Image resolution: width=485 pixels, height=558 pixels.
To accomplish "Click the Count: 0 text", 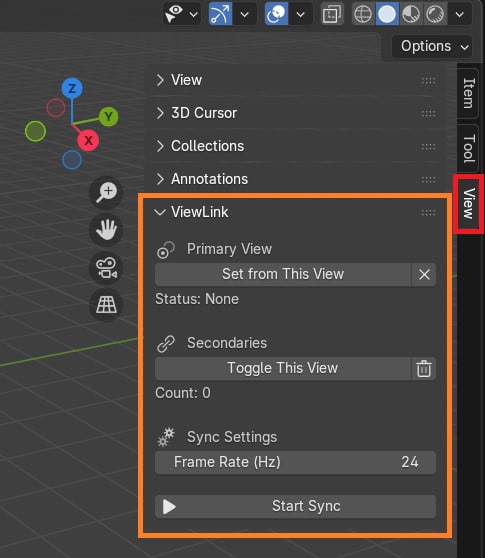I will pos(183,393).
